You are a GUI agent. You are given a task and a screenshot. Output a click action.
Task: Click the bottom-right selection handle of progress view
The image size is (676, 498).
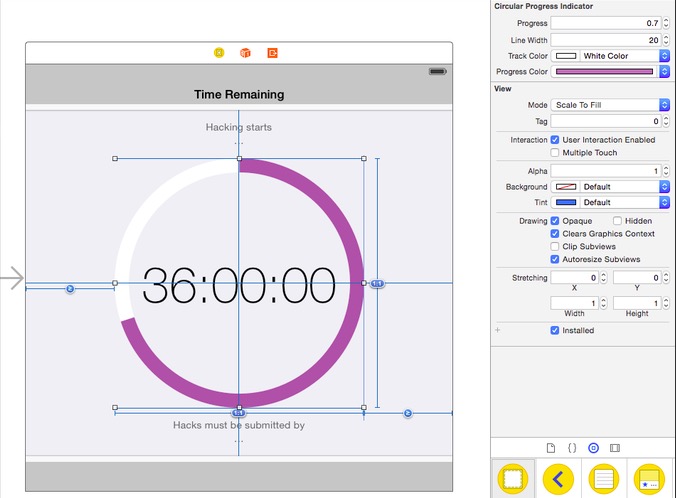[x=364, y=407]
